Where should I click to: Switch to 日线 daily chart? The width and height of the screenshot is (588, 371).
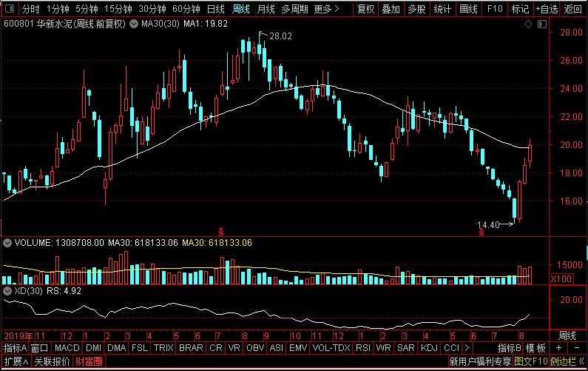point(216,9)
